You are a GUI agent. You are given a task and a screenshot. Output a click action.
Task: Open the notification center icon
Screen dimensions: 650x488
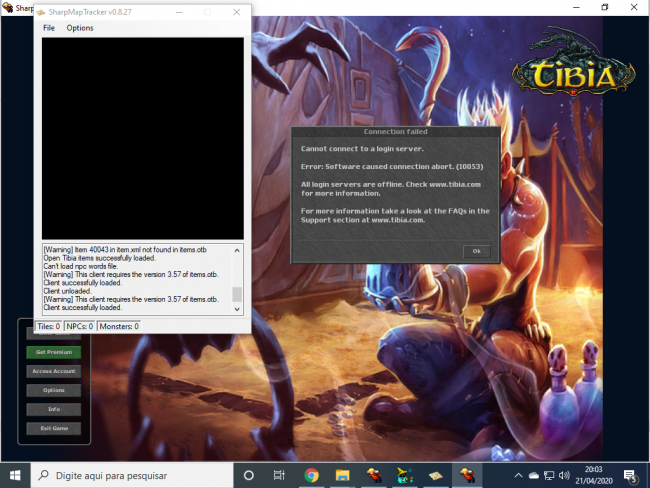pyautogui.click(x=630, y=476)
